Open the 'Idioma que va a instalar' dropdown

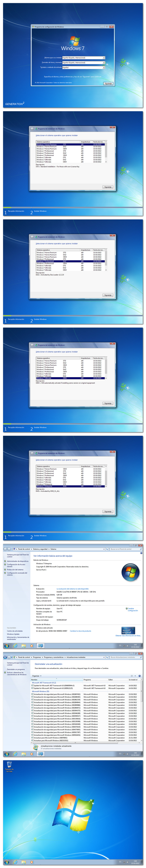pos(84,58)
